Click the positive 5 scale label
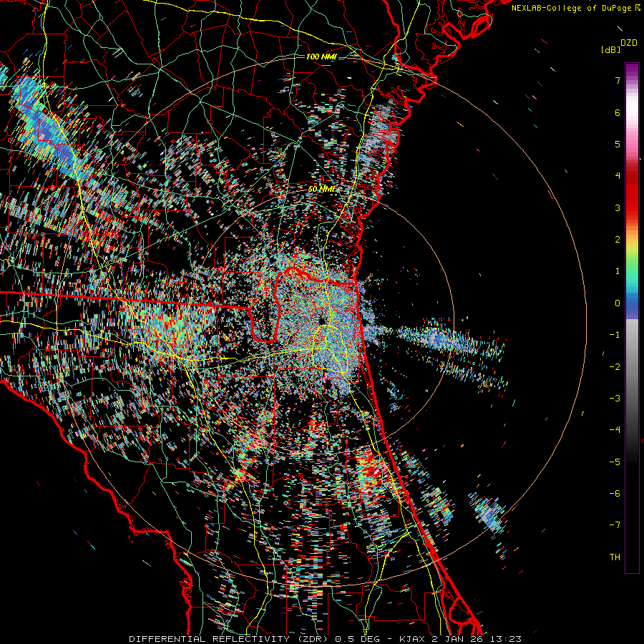Viewport: 644px width, 644px height. pyautogui.click(x=618, y=144)
